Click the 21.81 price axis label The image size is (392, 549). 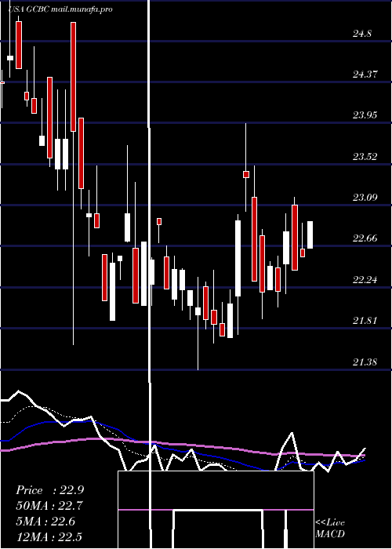pyautogui.click(x=365, y=321)
